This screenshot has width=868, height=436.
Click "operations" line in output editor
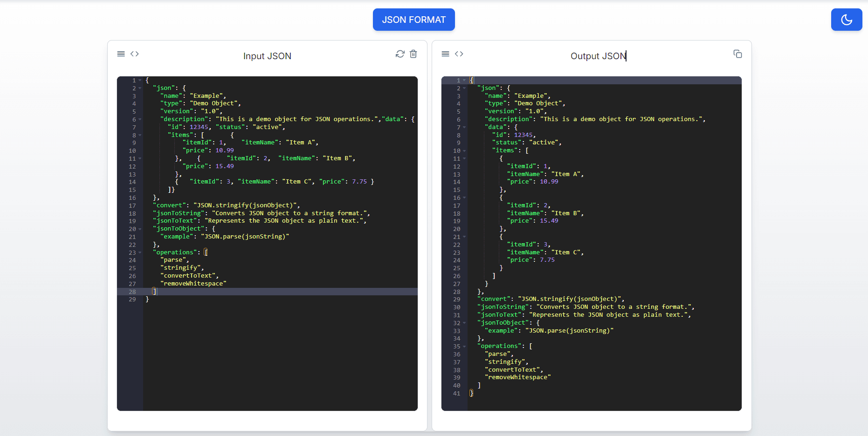(x=505, y=346)
